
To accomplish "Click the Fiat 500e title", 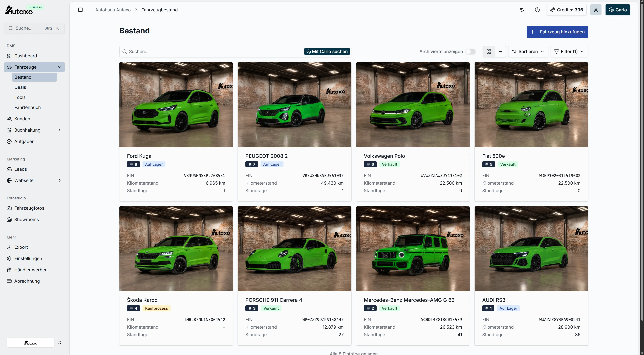I will click(493, 156).
